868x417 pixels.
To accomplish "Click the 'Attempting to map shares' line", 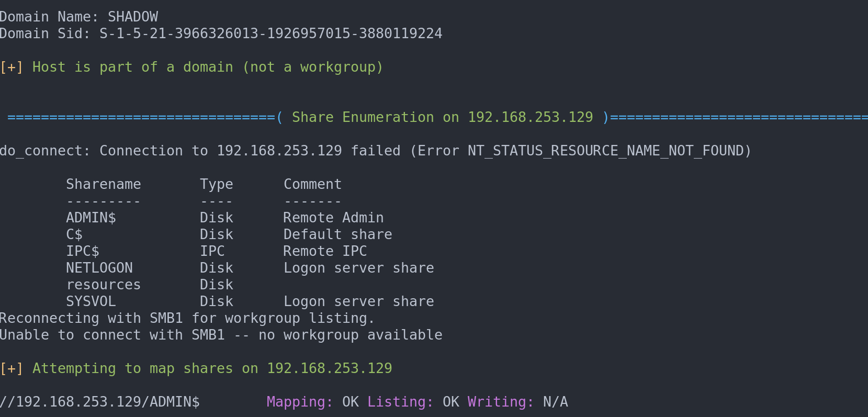I will coord(212,369).
